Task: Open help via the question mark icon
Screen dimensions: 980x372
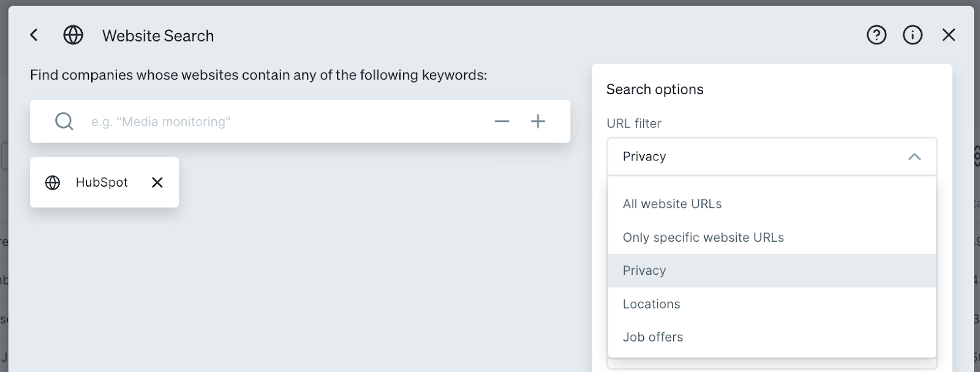Action: [876, 35]
